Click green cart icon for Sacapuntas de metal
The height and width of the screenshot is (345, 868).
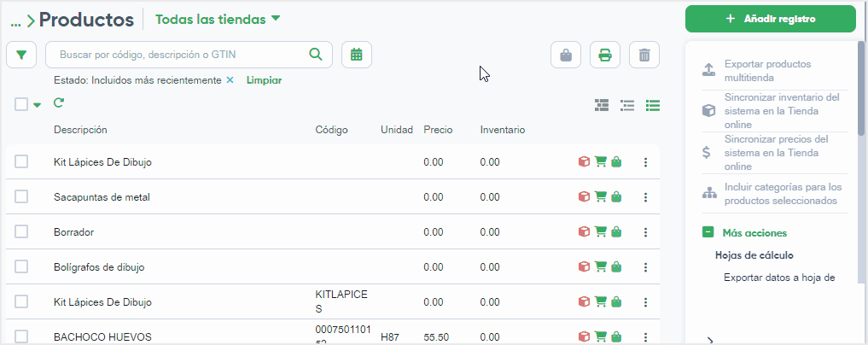click(x=600, y=197)
